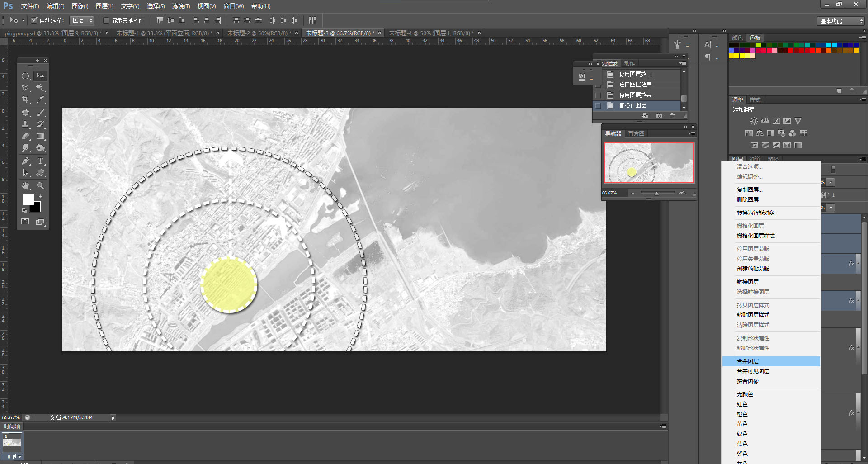Uncheck the 自动选择 checkbox
Viewport: 868px width, 464px height.
(x=34, y=20)
